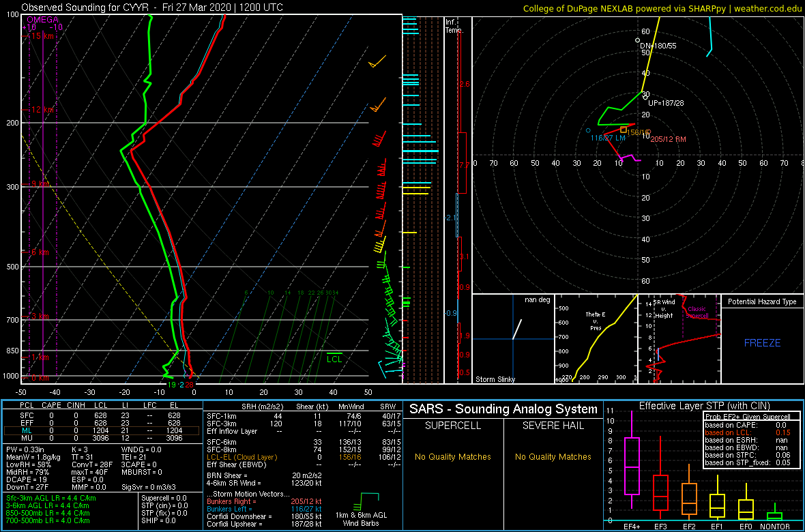This screenshot has height=532, width=805.
Task: Select the 7.7 inferred temperature value
Action: point(464,165)
